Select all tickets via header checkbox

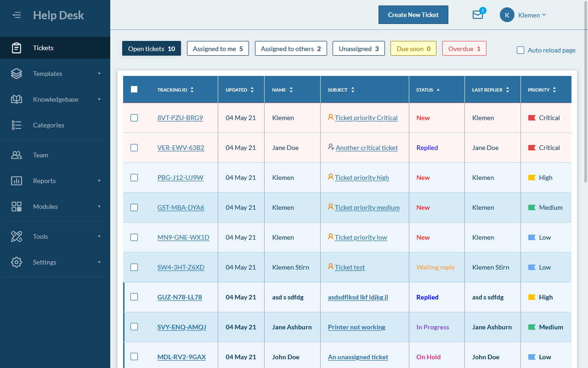(x=134, y=89)
